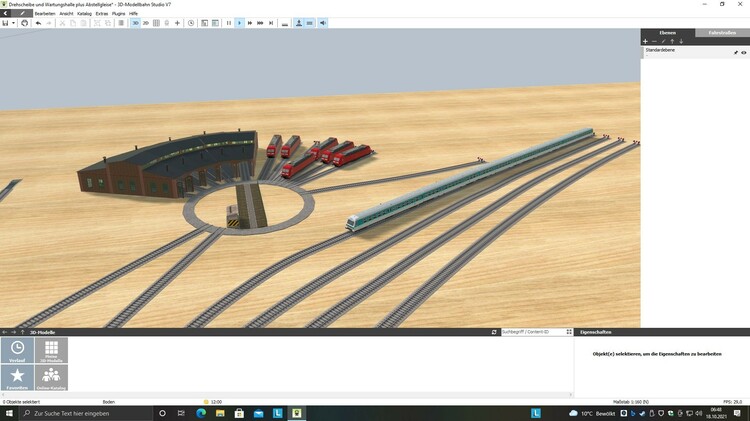Copy the selected objects
The image size is (750, 421).
click(x=73, y=23)
